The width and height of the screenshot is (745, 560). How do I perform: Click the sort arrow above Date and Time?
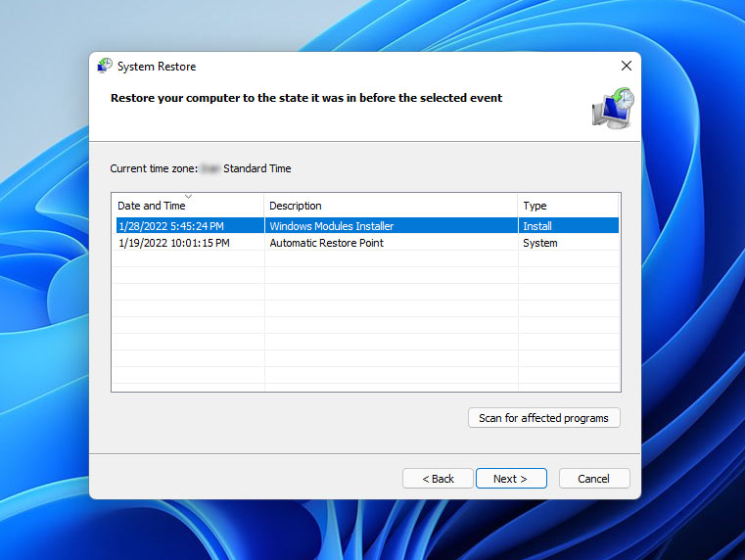(188, 197)
